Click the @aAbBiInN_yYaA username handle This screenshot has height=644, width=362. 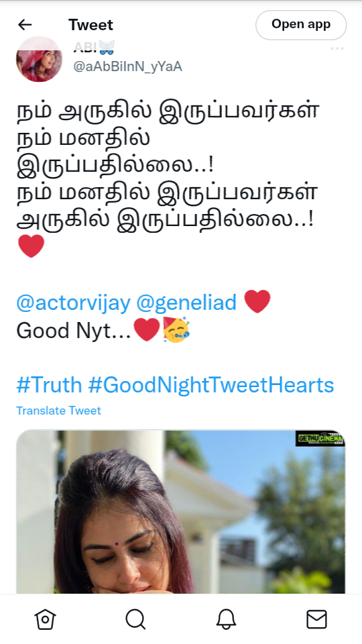[127, 66]
